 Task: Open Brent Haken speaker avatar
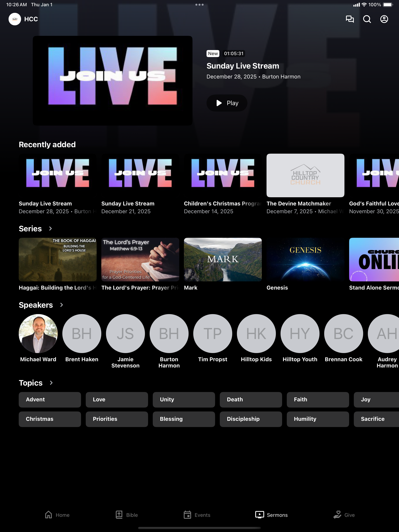click(x=82, y=333)
